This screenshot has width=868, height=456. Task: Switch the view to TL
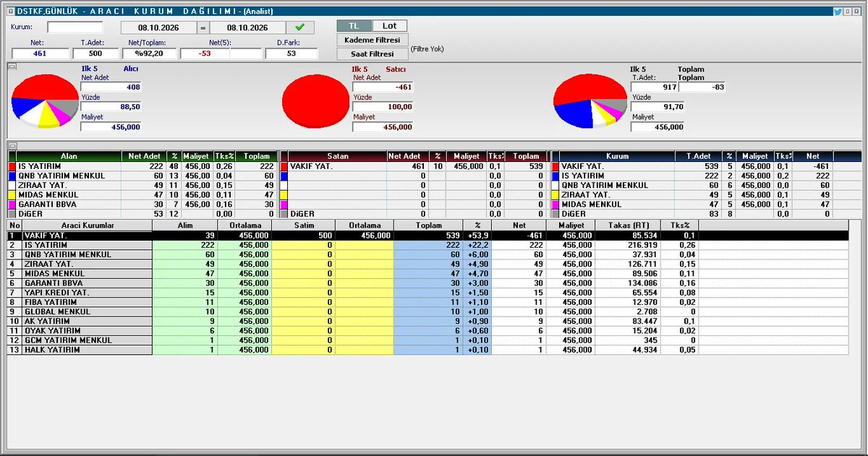(354, 26)
